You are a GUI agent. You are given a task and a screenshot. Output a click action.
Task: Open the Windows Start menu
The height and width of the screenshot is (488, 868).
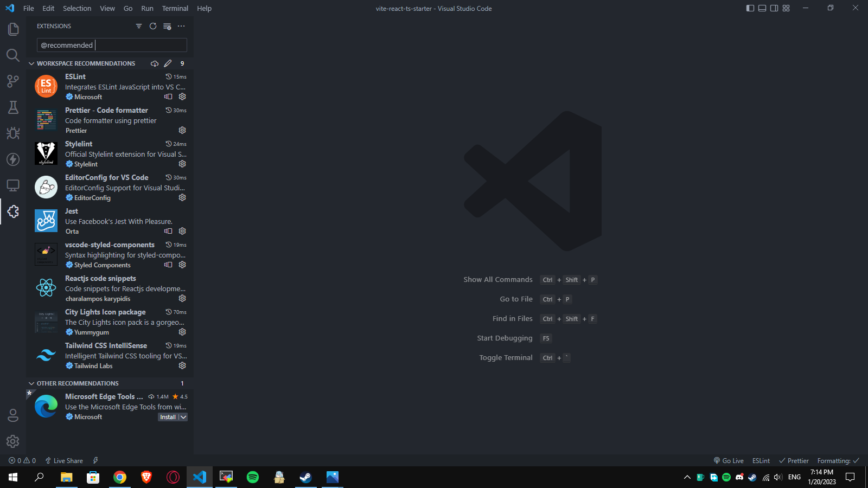[x=13, y=477]
